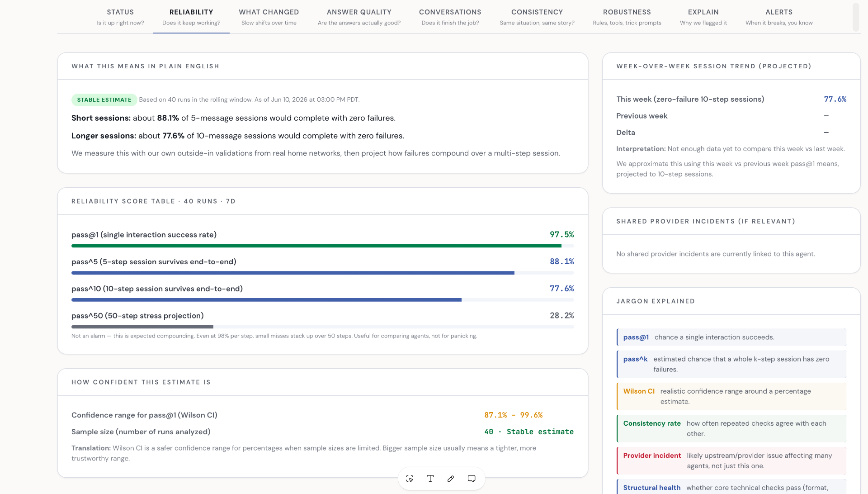This screenshot has width=868, height=494.
Task: Click the 87.1% – 99.6% confidence range
Action: point(513,415)
